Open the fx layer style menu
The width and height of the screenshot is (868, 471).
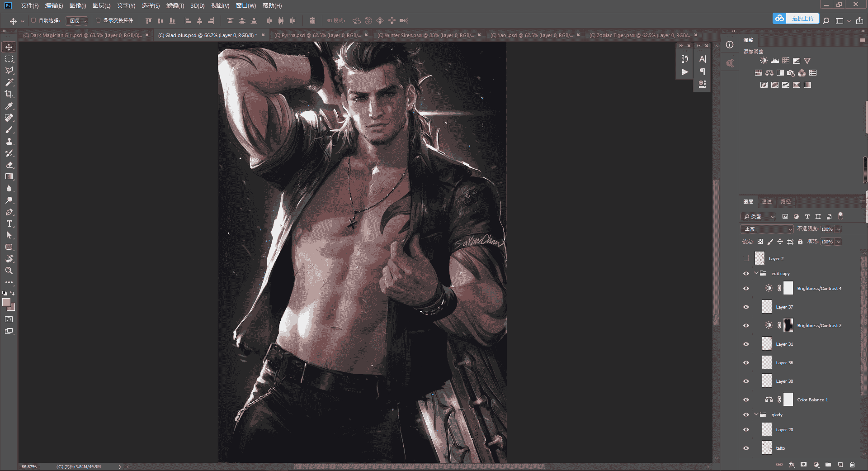coord(792,464)
